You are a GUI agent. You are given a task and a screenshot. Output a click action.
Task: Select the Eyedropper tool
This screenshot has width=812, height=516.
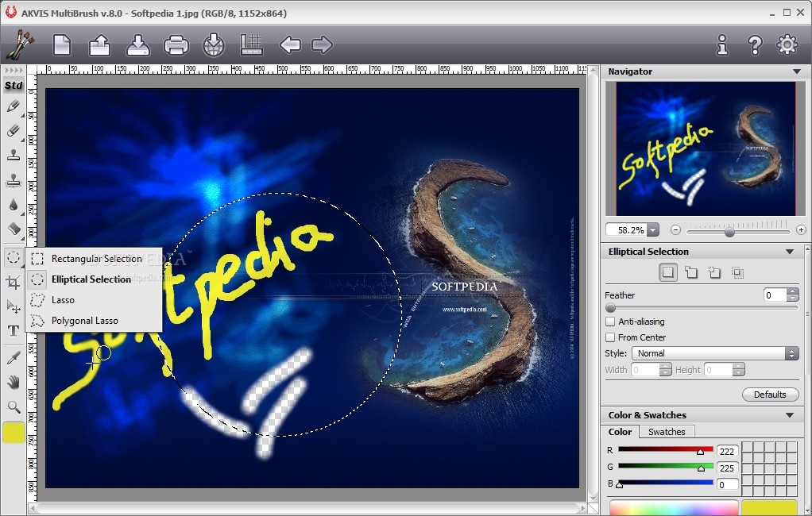pos(14,358)
